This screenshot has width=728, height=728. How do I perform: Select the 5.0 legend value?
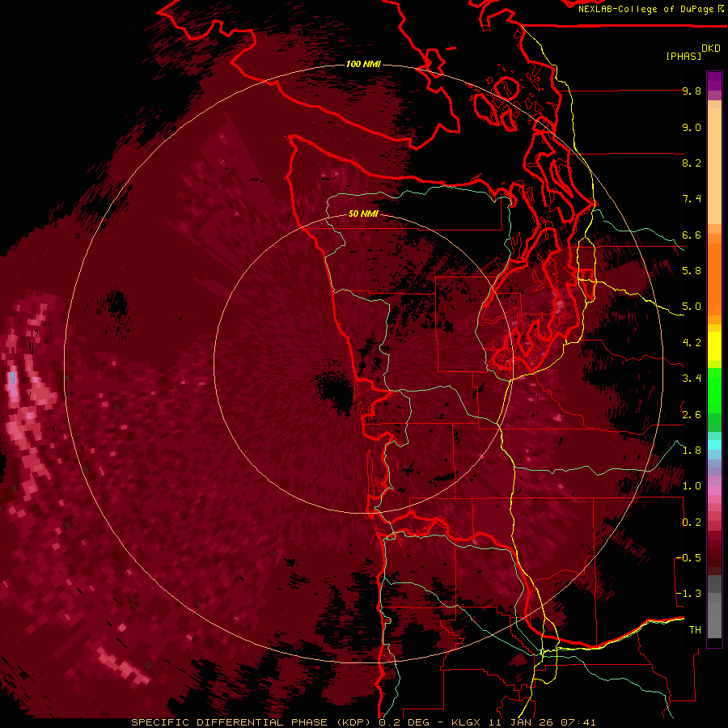tap(692, 307)
